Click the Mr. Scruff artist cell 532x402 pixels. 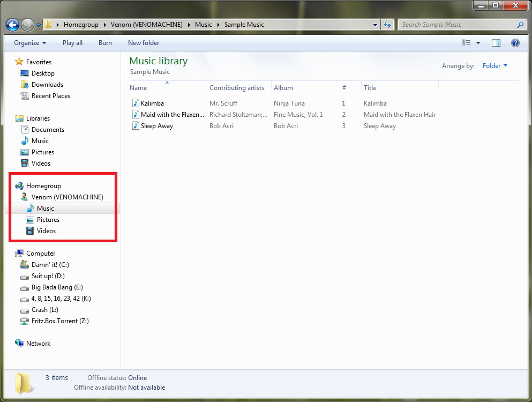223,103
